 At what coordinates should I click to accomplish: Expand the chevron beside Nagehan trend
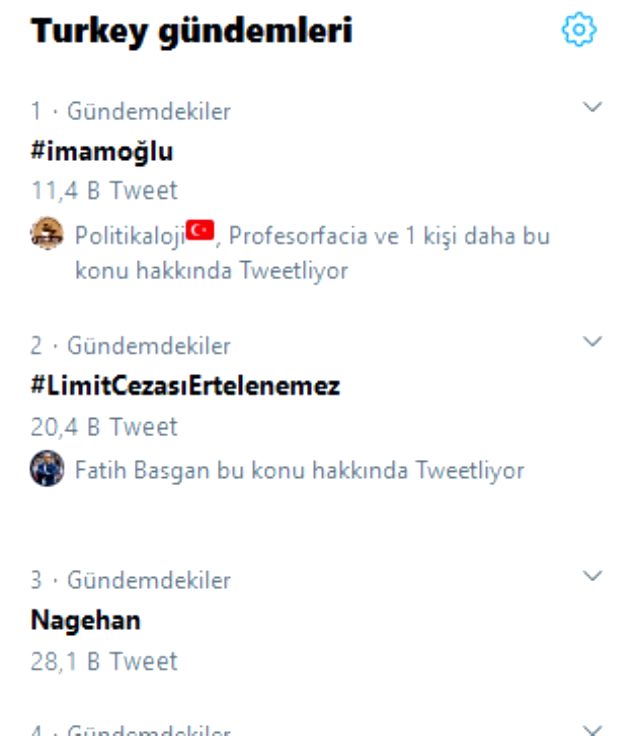tap(592, 576)
